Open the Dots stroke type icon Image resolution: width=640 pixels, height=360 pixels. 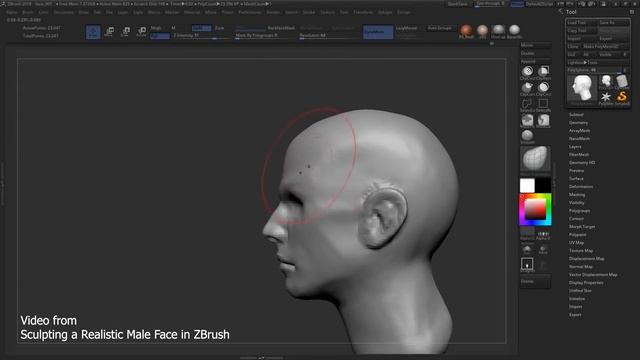click(527, 264)
